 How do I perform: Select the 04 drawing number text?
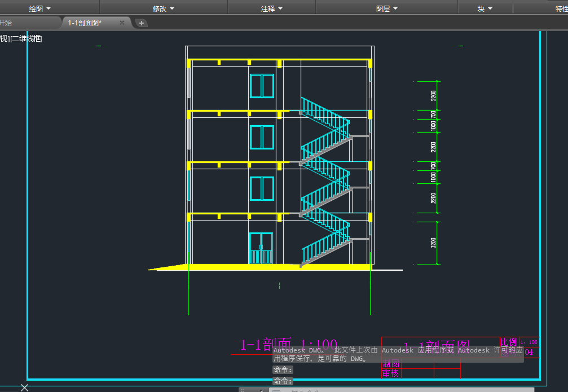529,352
